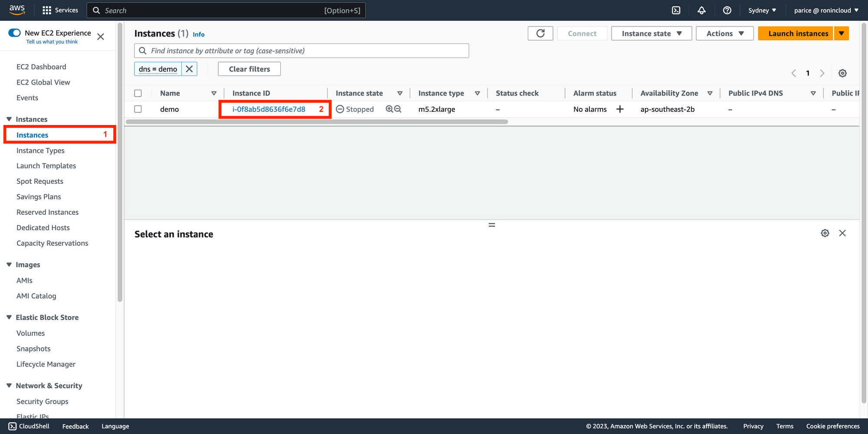Open Reserved Instances page
Viewport: 868px width, 434px height.
(48, 212)
